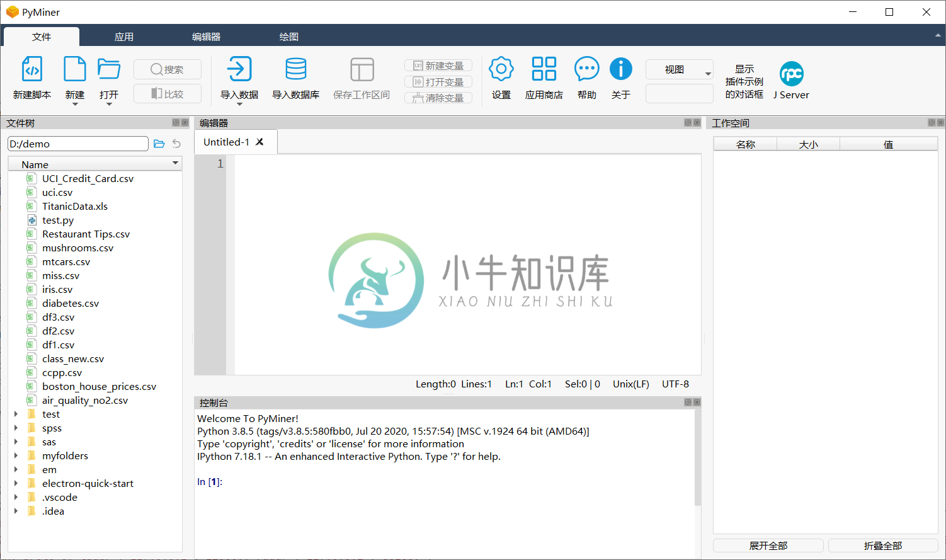This screenshot has height=560, width=946.
Task: Open the dropdown arrow under New (新建)
Action: coord(75,104)
